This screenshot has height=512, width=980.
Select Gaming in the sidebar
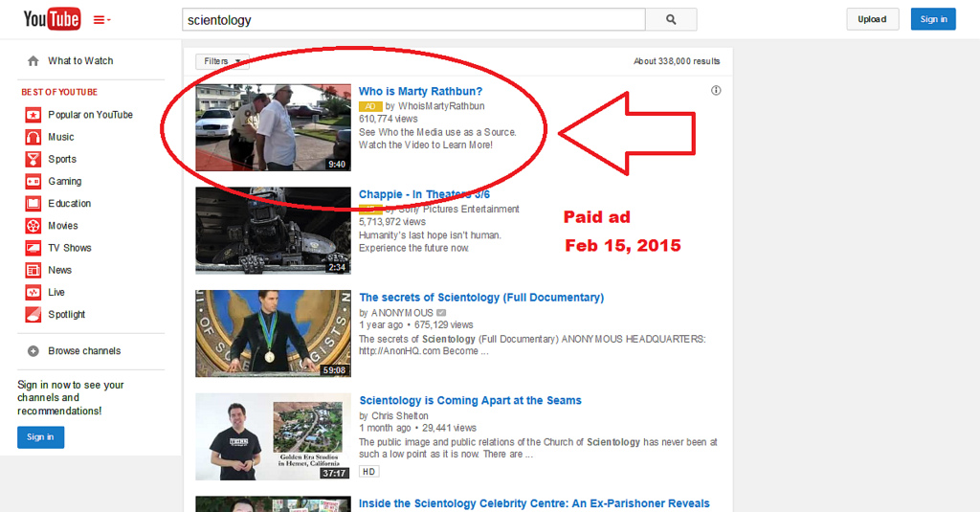click(65, 181)
